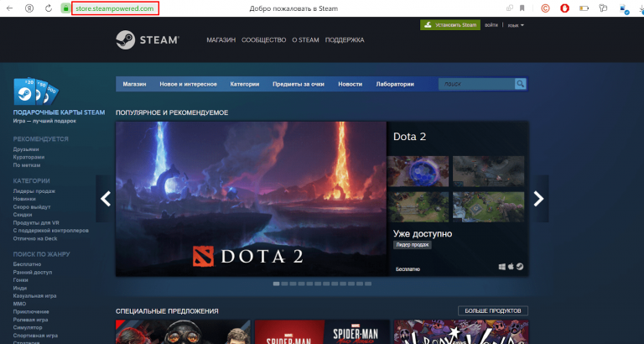Screen dimensions: 644x344
Task: Click the tab-copy icon near the bookmark
Action: pyautogui.click(x=510, y=8)
